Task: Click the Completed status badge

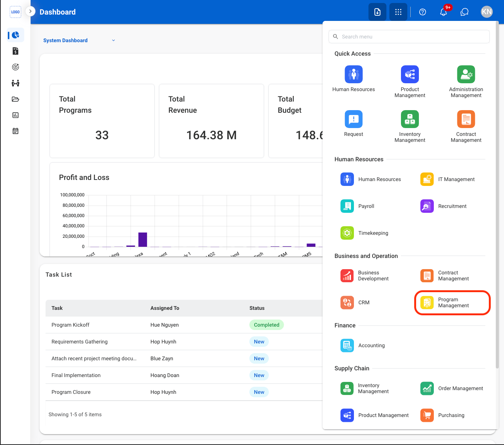Action: tap(267, 325)
